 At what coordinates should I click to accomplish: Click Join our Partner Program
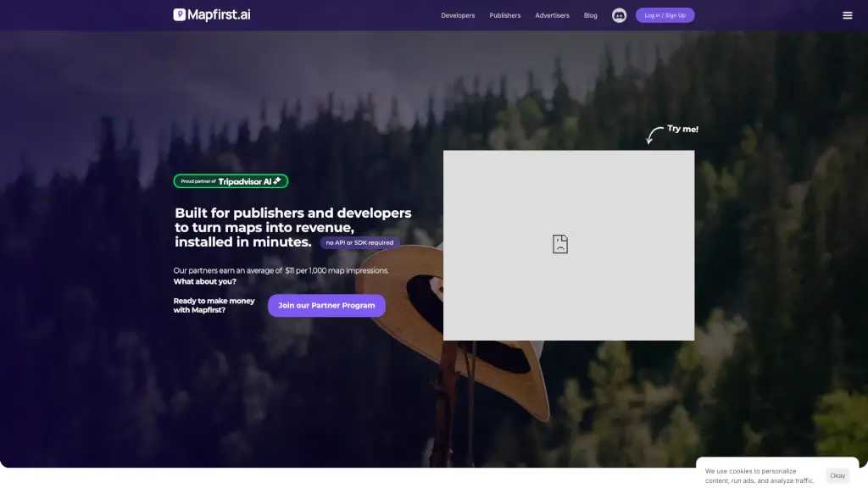(326, 305)
